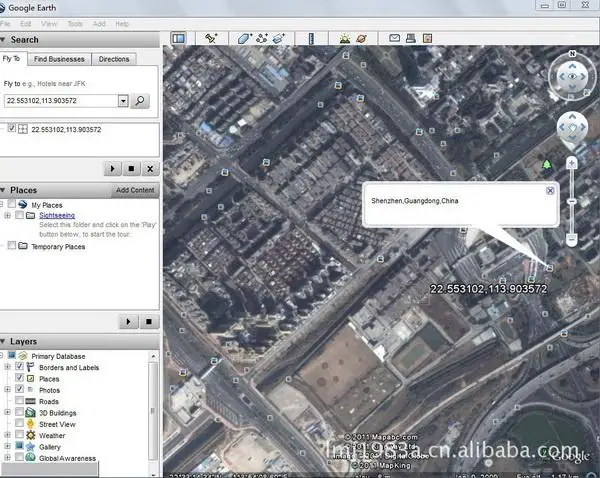600x478 pixels.
Task: Expand the 3D Buildings layer node
Action: (7, 412)
